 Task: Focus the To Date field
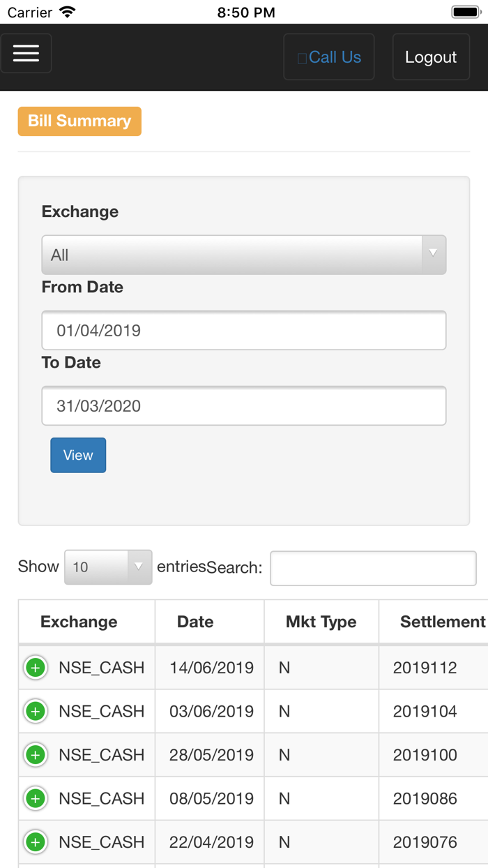[x=244, y=405]
